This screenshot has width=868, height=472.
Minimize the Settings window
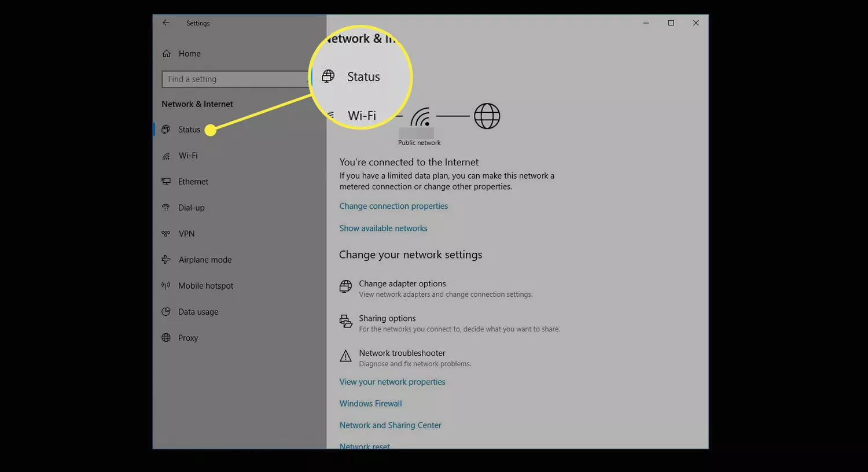646,23
